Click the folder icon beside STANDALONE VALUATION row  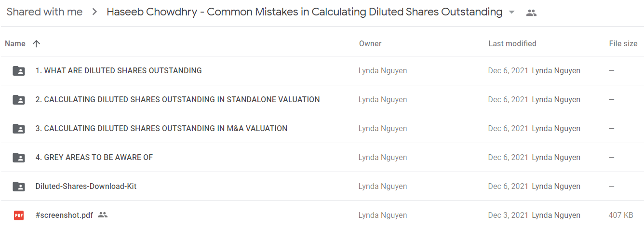click(x=19, y=100)
